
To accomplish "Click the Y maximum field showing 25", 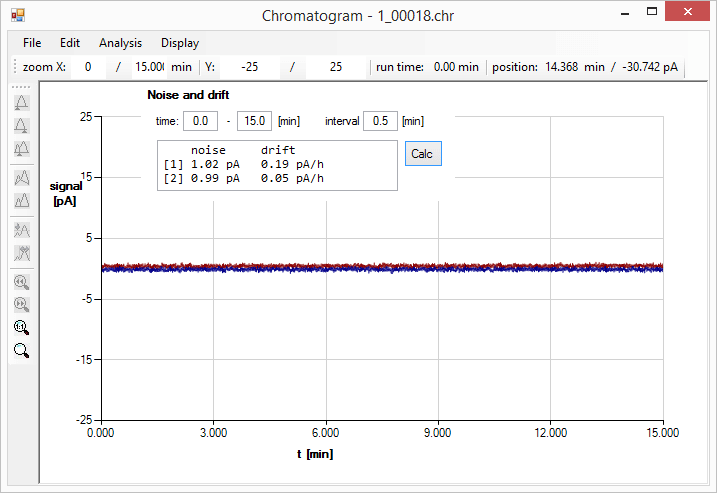I will (335, 68).
